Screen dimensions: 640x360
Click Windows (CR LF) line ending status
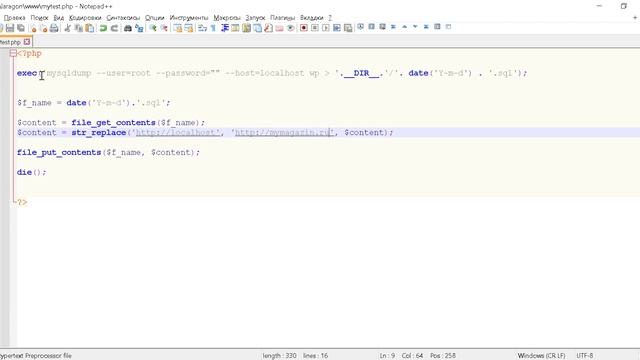(541, 356)
